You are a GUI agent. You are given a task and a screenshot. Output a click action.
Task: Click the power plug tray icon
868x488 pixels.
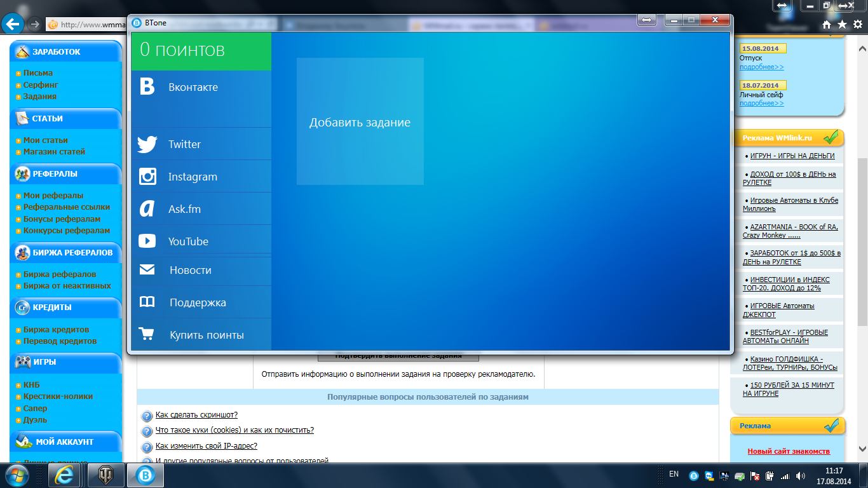click(x=770, y=475)
